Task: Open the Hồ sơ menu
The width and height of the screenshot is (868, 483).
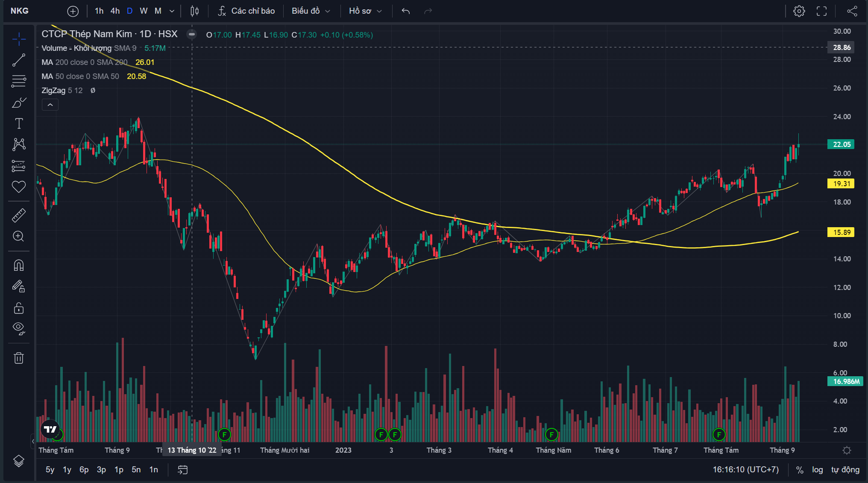Action: coord(365,11)
